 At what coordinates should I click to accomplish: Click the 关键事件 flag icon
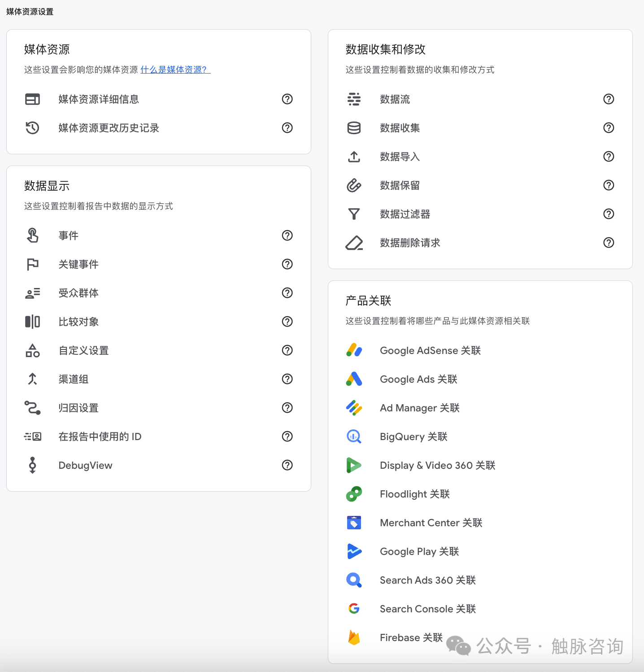pos(32,264)
